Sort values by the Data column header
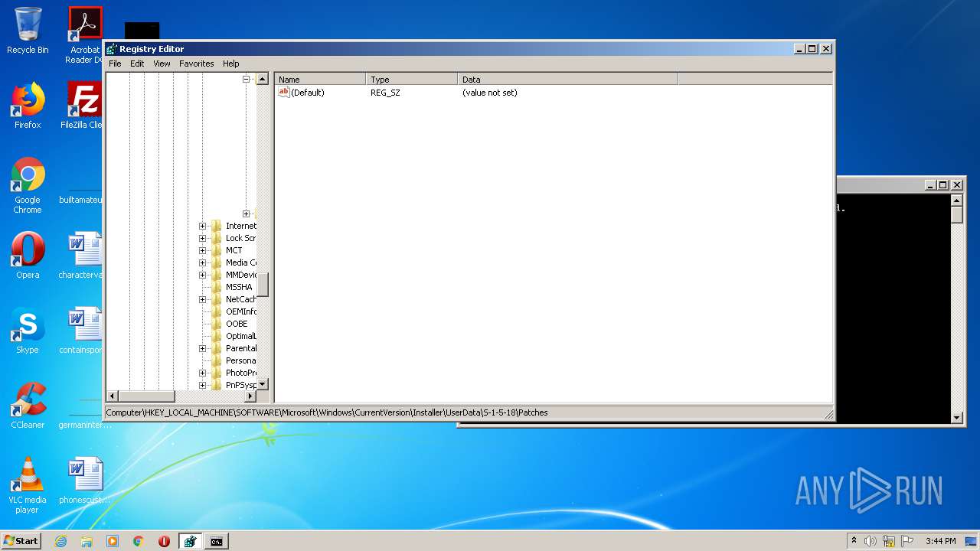980x551 pixels. 568,79
